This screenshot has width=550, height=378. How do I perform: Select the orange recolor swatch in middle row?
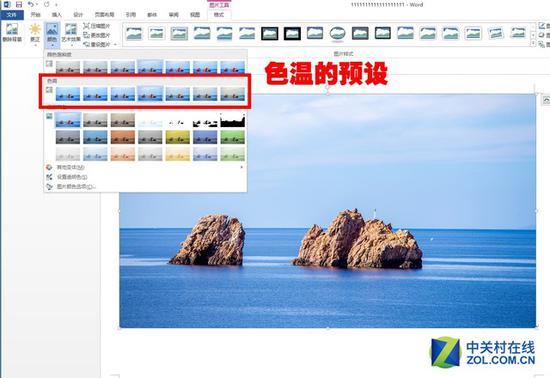coord(123,137)
